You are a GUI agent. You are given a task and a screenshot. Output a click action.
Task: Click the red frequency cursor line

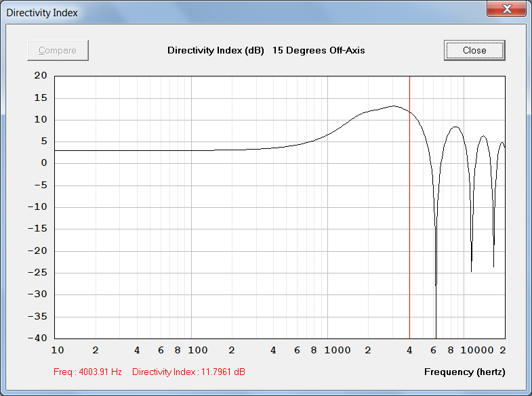409,207
